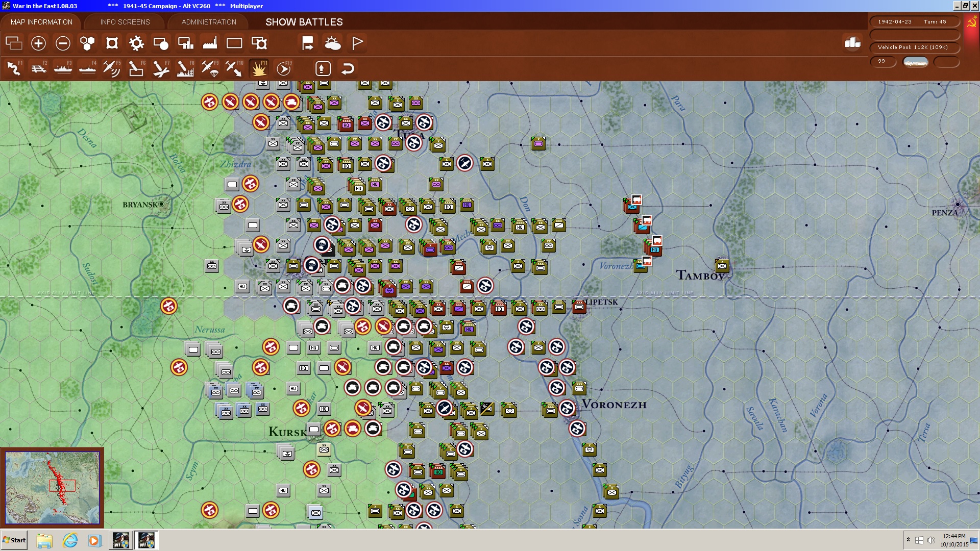The width and height of the screenshot is (980, 551).
Task: Select the F9 air transport icon
Action: coord(210,68)
